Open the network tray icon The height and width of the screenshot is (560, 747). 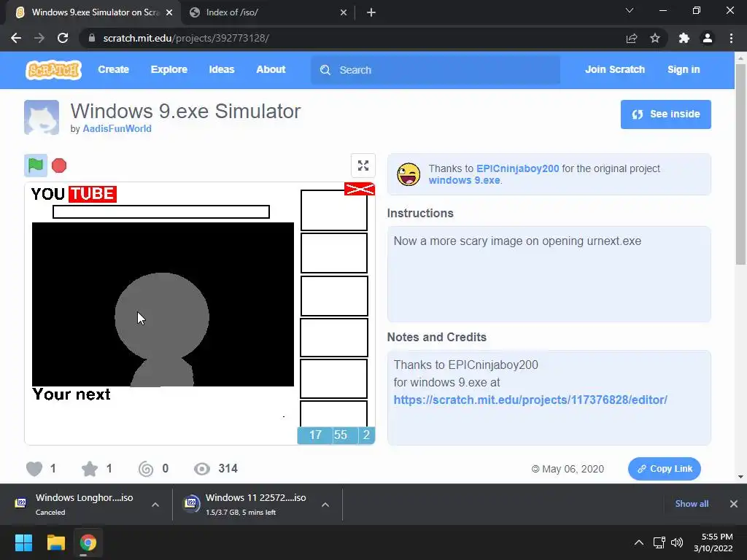click(x=659, y=542)
